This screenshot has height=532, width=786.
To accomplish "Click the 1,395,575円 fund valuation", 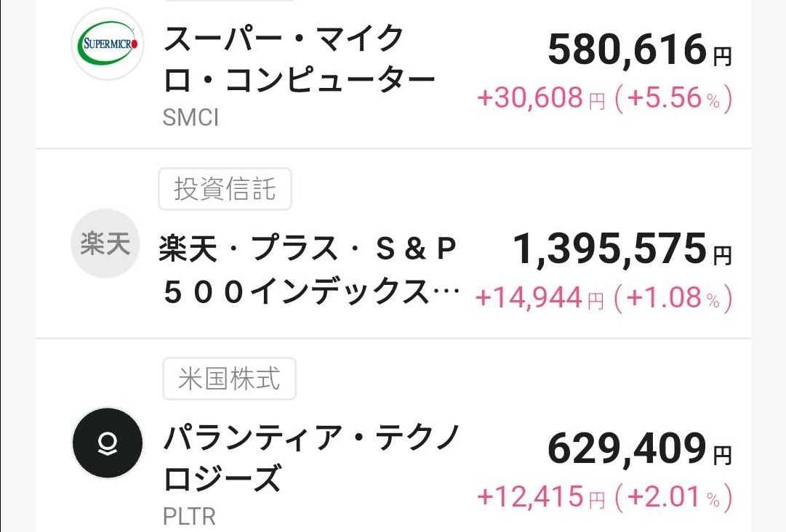I will coord(622,249).
